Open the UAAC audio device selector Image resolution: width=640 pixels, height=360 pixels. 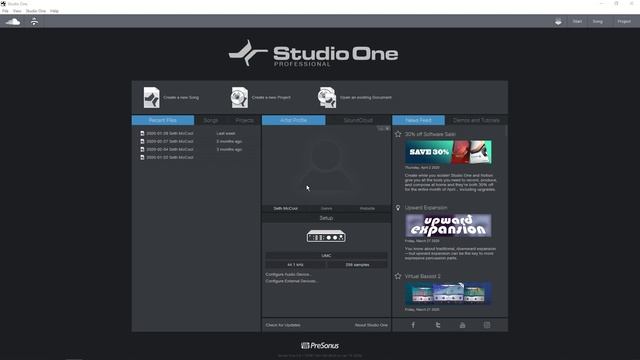326,256
